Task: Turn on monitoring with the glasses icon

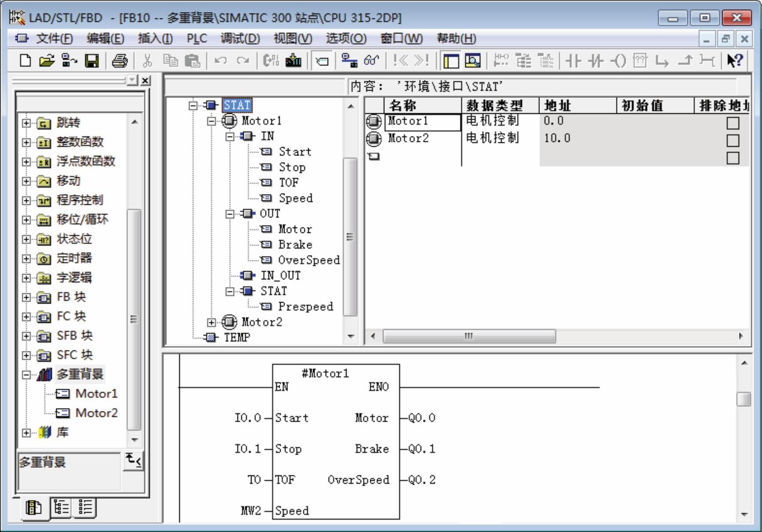Action: (x=372, y=61)
